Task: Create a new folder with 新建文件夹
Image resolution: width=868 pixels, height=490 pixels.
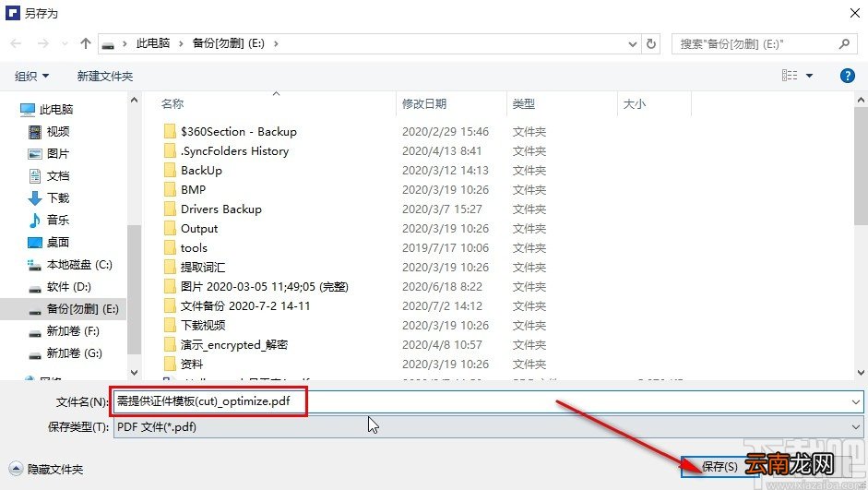Action: click(104, 76)
